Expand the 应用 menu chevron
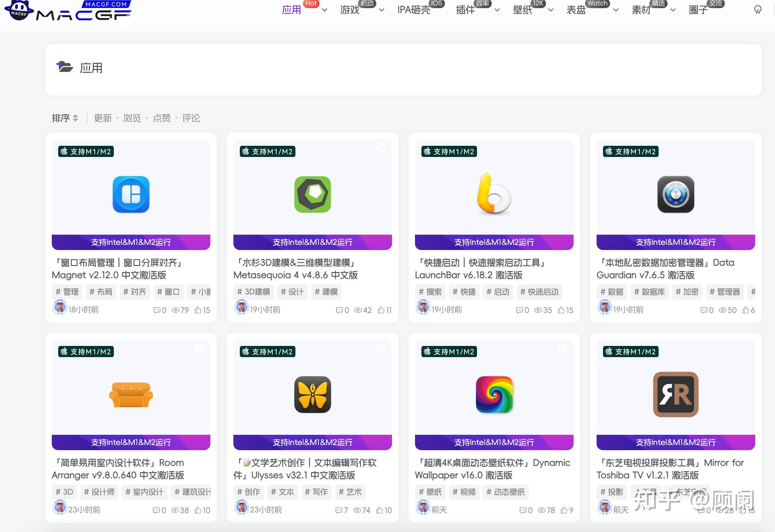Screen dimensions: 775x532 coord(325,10)
